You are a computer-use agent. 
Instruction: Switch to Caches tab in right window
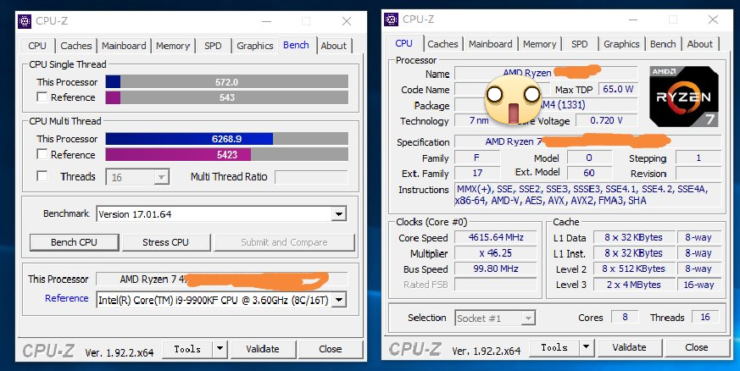(x=443, y=44)
